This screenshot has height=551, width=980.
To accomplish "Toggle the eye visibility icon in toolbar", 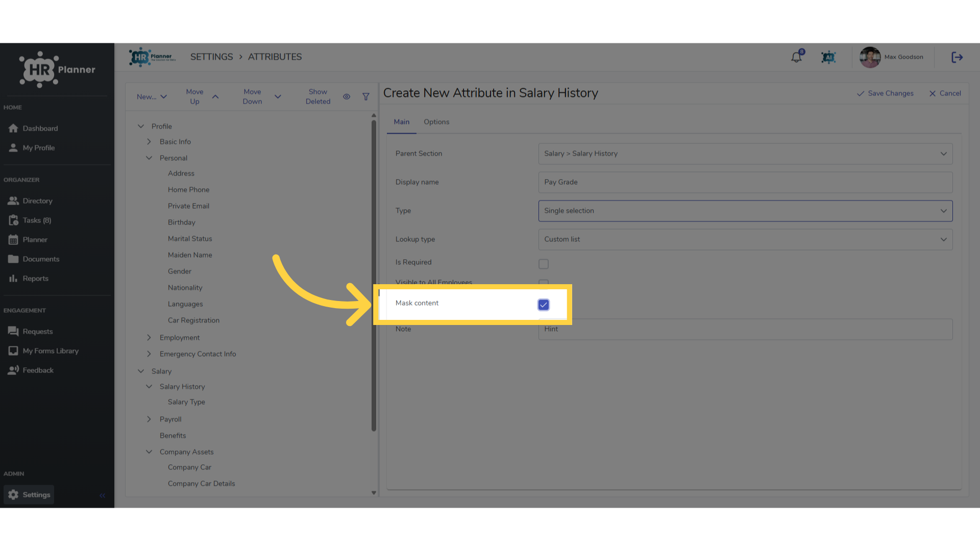I will coord(347,96).
